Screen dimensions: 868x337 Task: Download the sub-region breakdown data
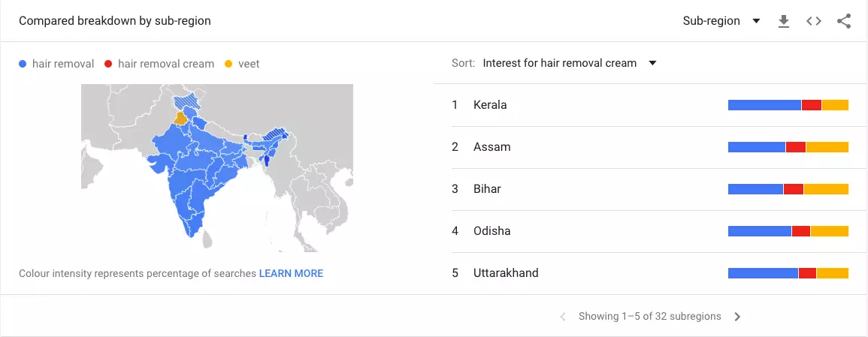(784, 21)
